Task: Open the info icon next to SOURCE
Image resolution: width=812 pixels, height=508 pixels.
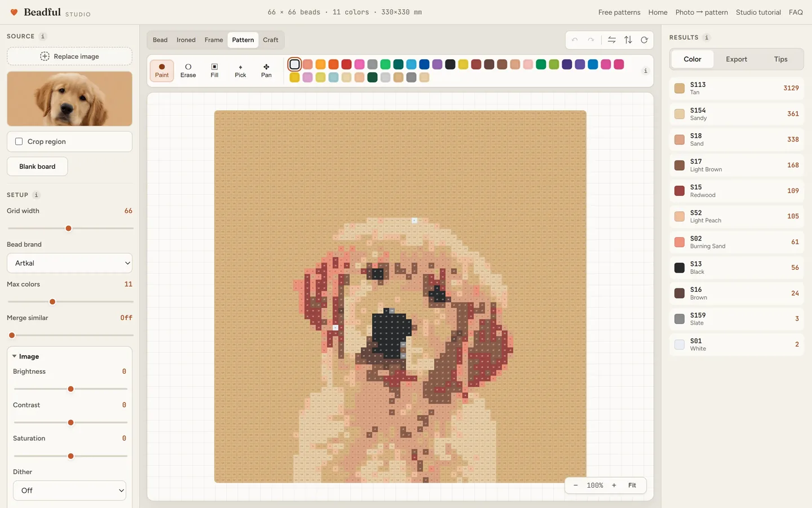Action: (x=43, y=36)
